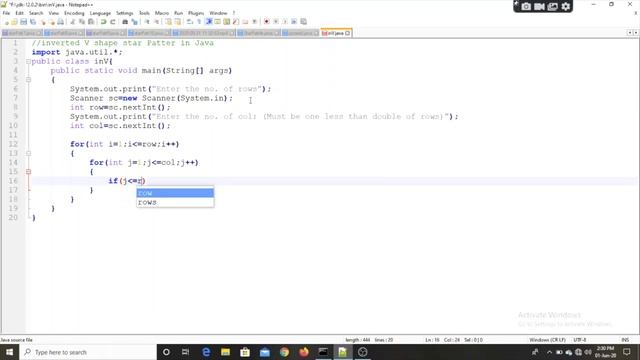Toggle the Folder as Workspace icon
640x360 pixels.
point(245,22)
